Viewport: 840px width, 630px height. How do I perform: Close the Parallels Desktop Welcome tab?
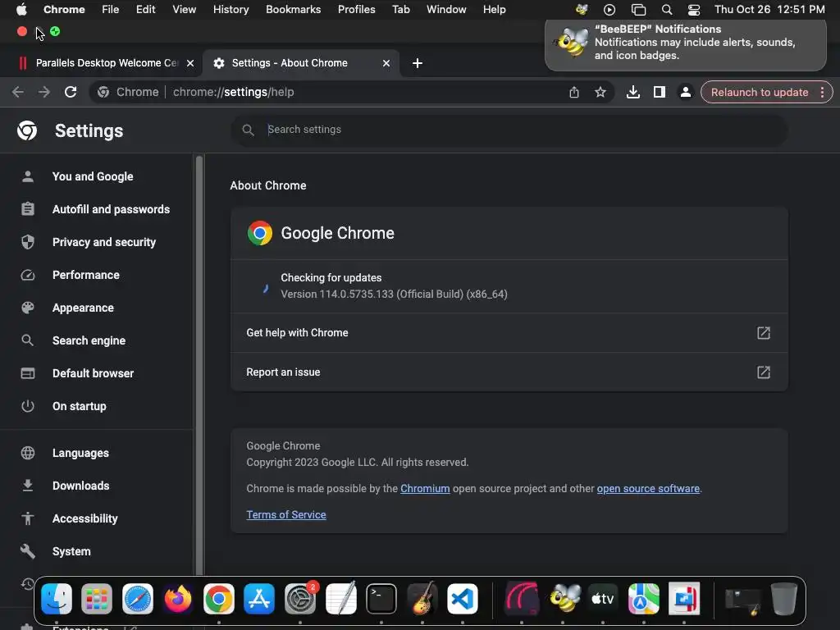(190, 63)
